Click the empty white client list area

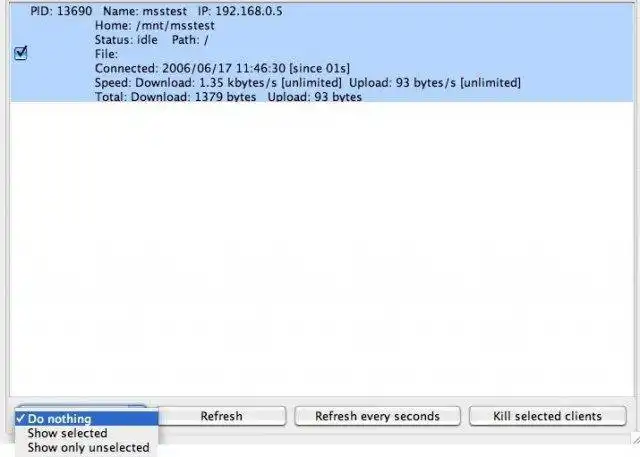[x=322, y=249]
